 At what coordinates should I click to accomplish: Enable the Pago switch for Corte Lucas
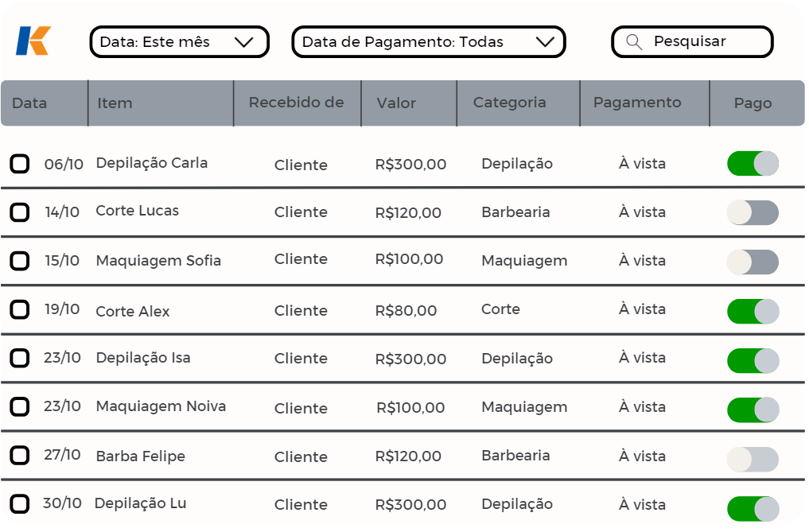click(753, 212)
